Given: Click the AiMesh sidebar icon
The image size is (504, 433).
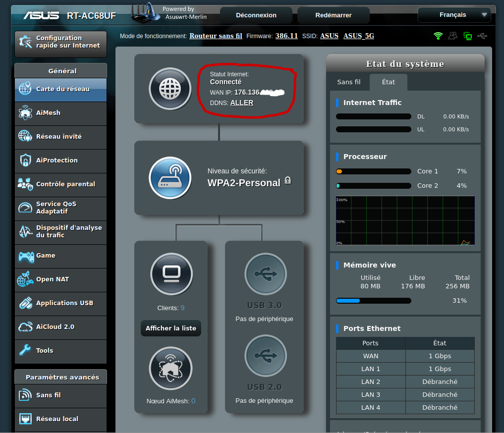Looking at the screenshot, I should 25,113.
